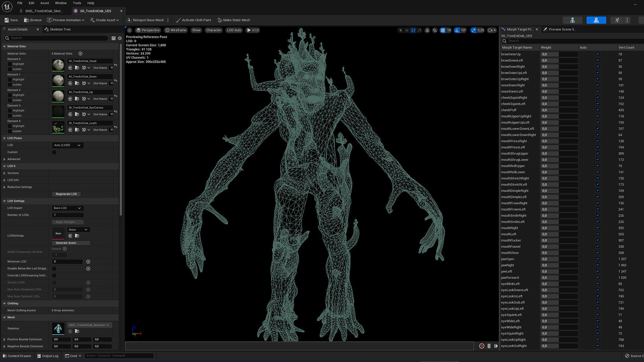Browse to M_TreeEntOak_Leafs in Content Browser

(77, 130)
